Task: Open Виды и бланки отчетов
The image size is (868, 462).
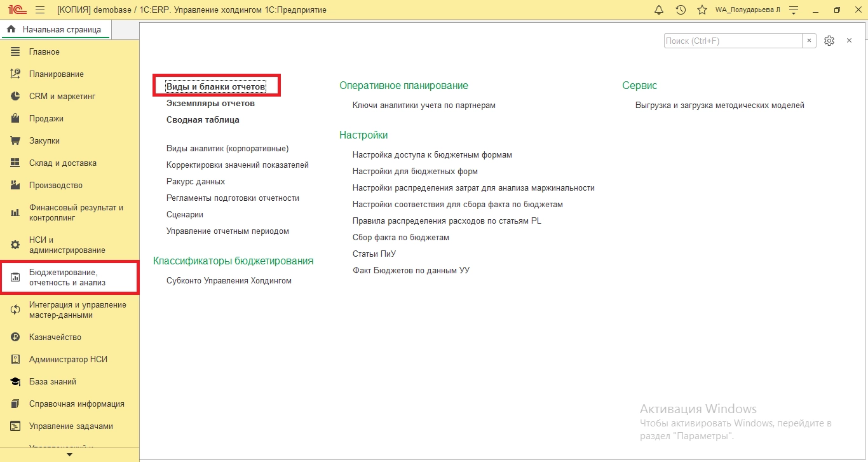Action: coord(215,86)
